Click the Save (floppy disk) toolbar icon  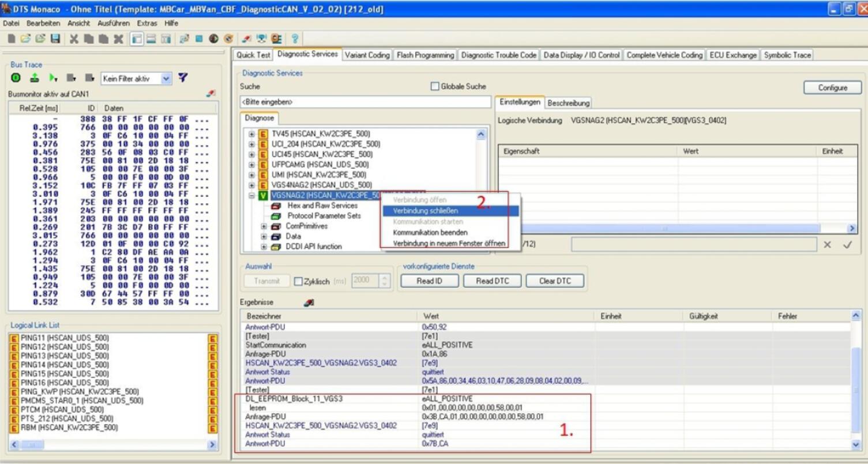(x=55, y=38)
